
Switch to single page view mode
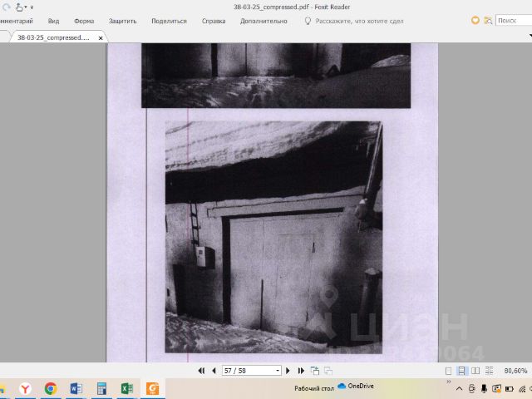(x=449, y=371)
